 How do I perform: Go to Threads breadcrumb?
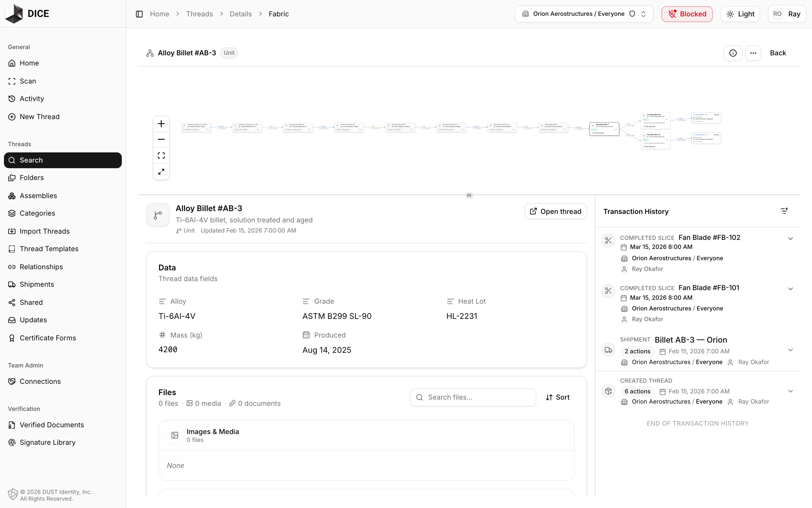click(x=199, y=14)
